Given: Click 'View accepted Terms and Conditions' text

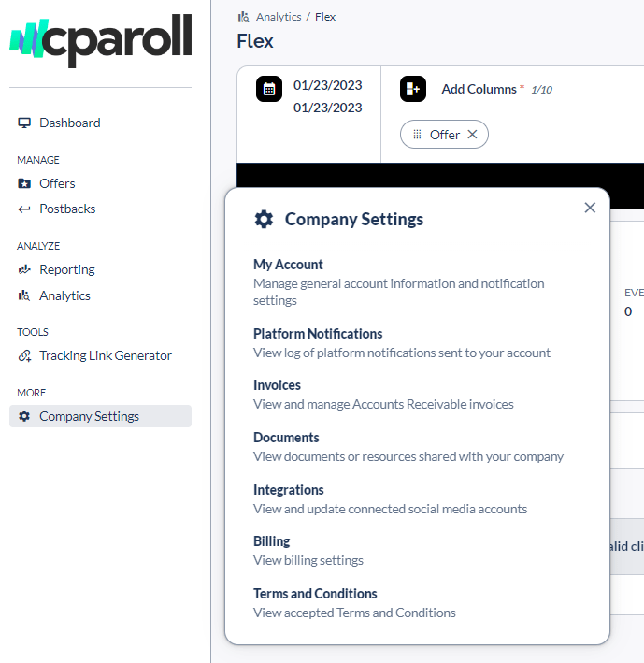Looking at the screenshot, I should point(354,613).
